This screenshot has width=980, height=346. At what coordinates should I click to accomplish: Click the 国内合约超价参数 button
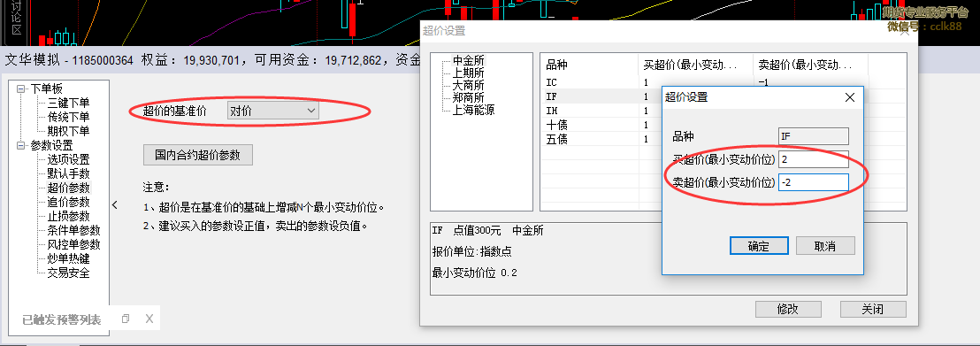coord(197,155)
